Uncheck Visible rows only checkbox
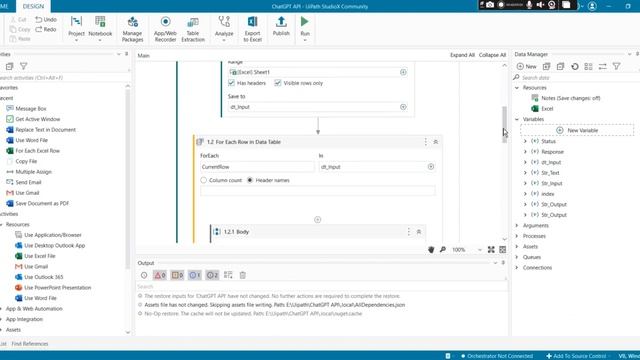The image size is (640, 360). 278,83
